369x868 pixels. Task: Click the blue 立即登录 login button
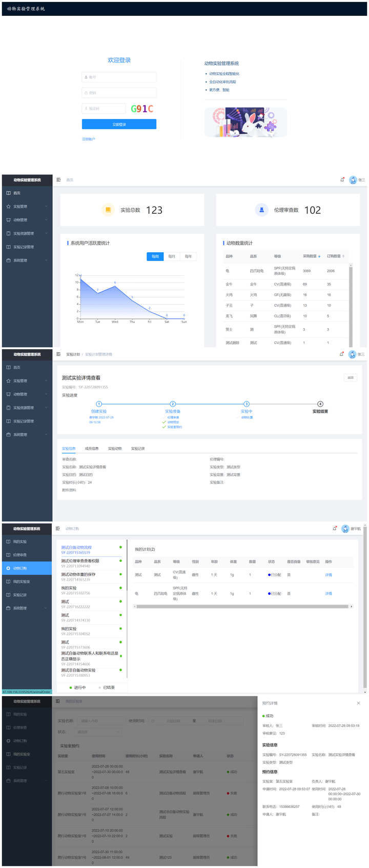click(119, 124)
